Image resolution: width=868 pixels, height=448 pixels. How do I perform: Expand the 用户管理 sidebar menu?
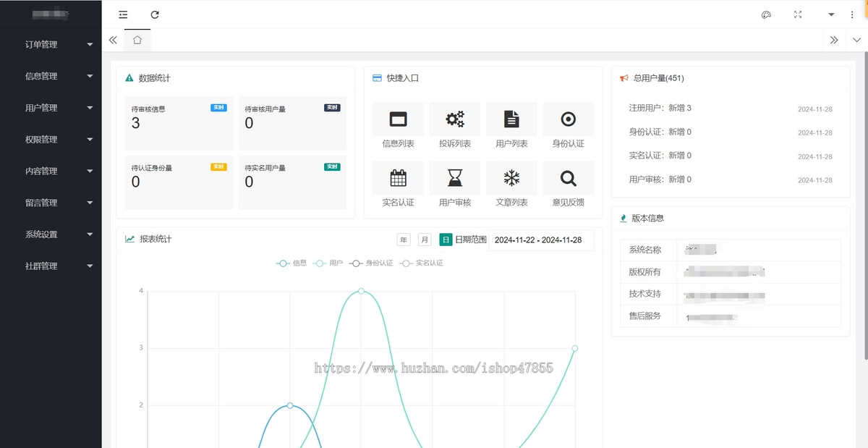51,108
